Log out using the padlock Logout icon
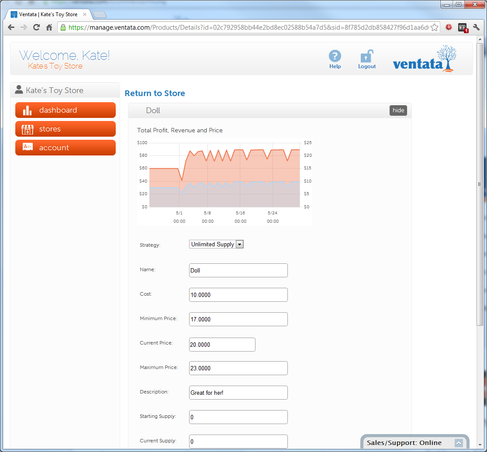The image size is (487, 452). point(367,56)
